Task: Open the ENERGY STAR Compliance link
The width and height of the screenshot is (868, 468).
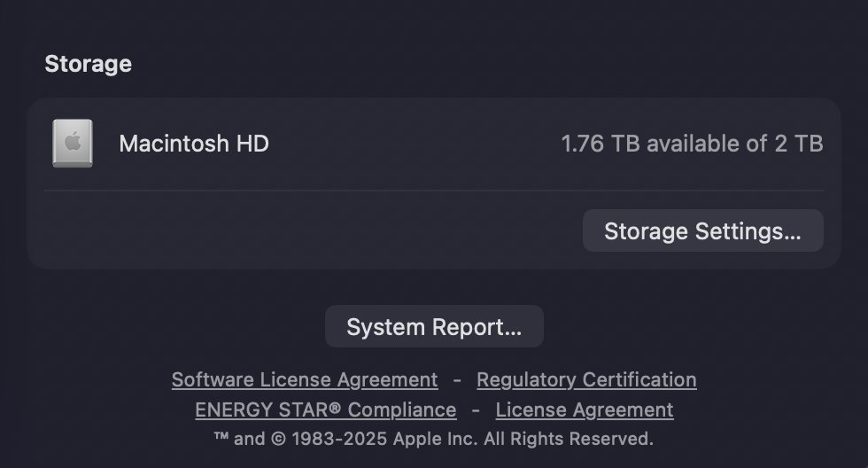Action: [326, 409]
